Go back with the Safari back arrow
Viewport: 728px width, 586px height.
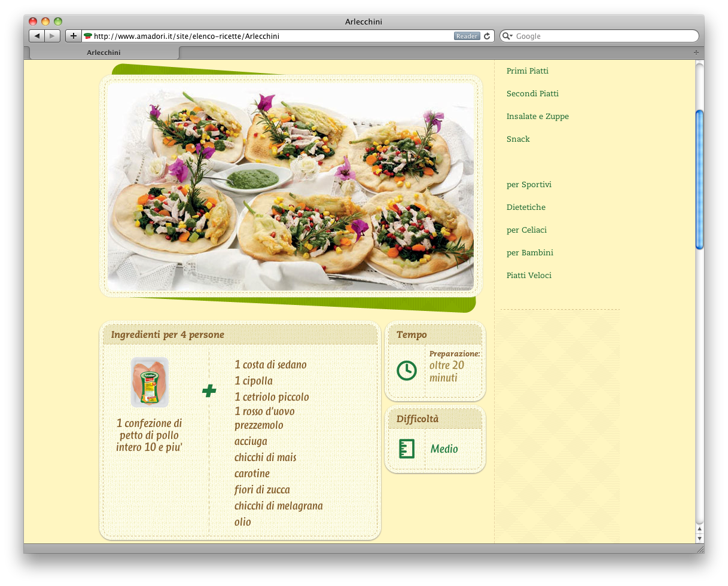click(37, 36)
